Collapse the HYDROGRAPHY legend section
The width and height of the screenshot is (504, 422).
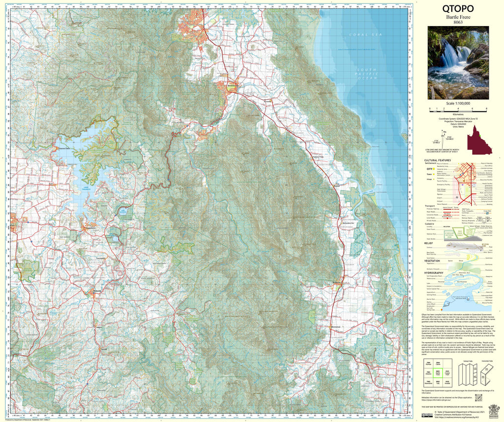tap(434, 273)
